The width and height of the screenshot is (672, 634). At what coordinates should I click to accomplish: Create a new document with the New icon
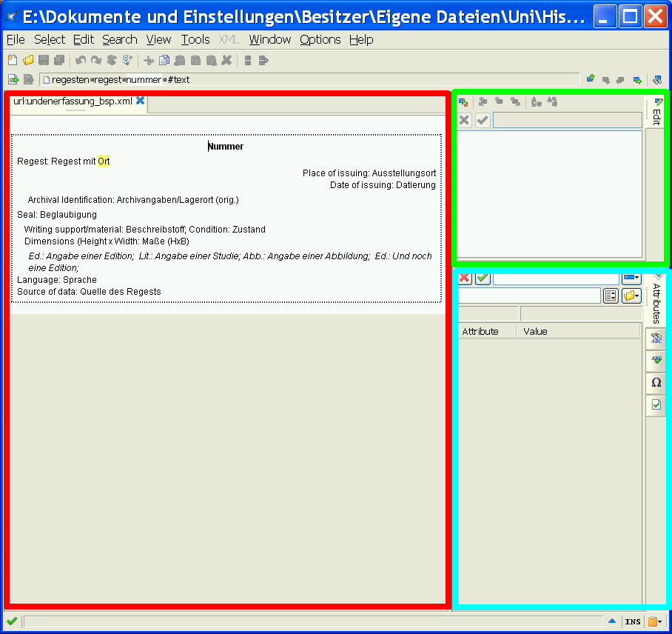click(13, 61)
